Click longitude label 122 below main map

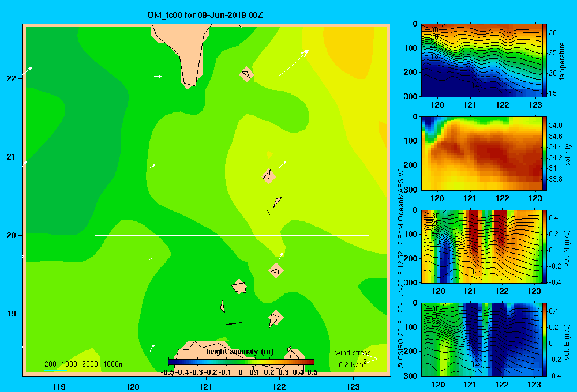[x=279, y=386]
